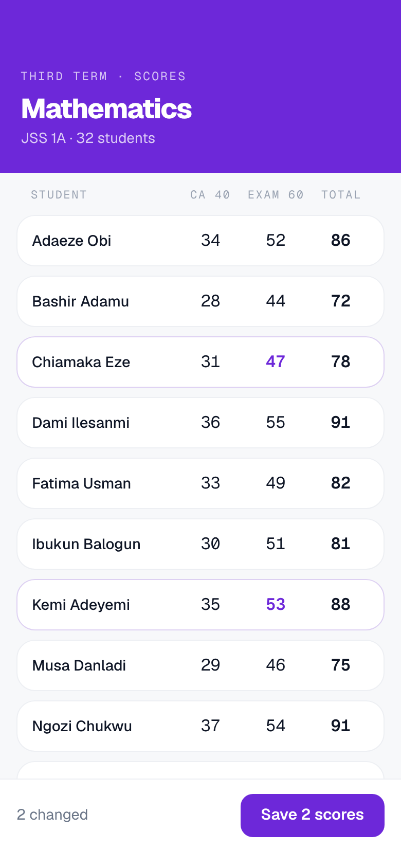Select Ibukun Balogun's exam score 51
This screenshot has width=401, height=868.
coord(276,544)
